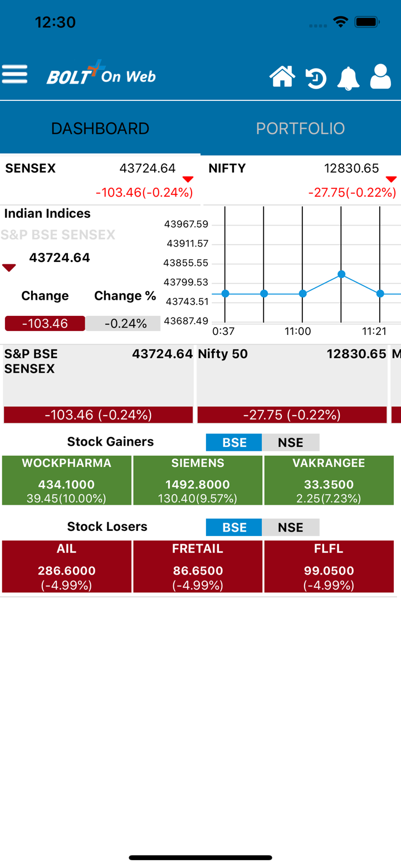Switch Stock Gainers to NSE

pyautogui.click(x=290, y=442)
